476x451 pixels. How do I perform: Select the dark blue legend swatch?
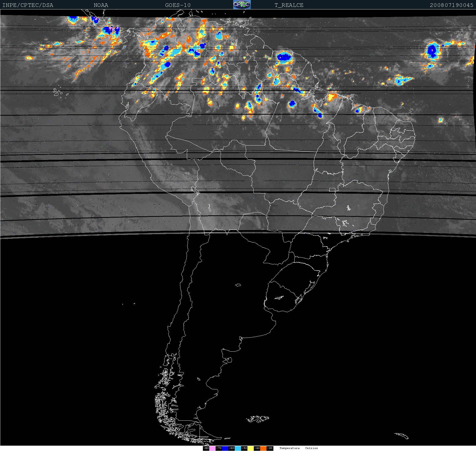click(225, 448)
